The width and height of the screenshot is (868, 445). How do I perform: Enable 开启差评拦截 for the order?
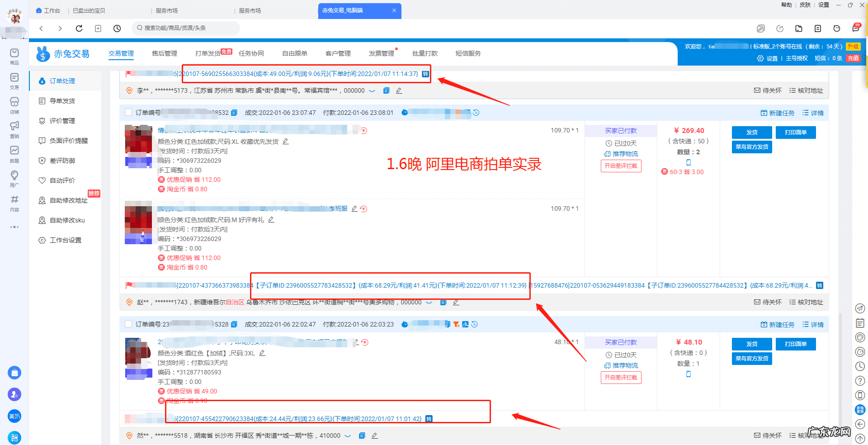pos(621,166)
